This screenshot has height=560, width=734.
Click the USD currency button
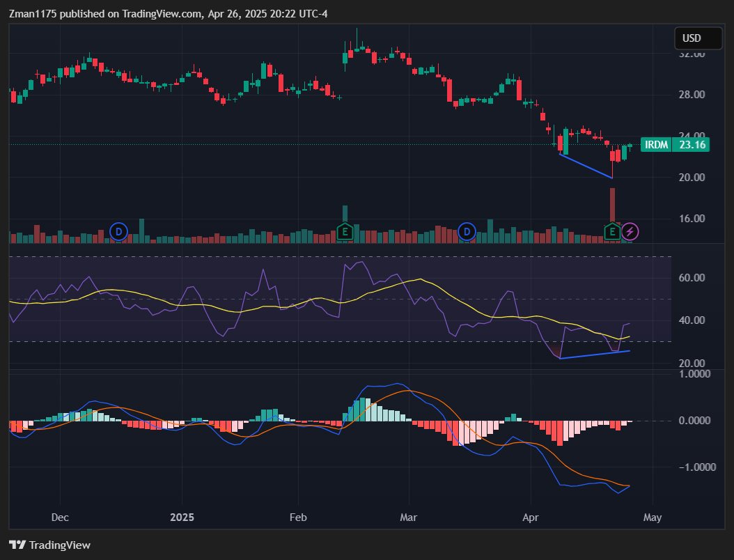tap(698, 38)
